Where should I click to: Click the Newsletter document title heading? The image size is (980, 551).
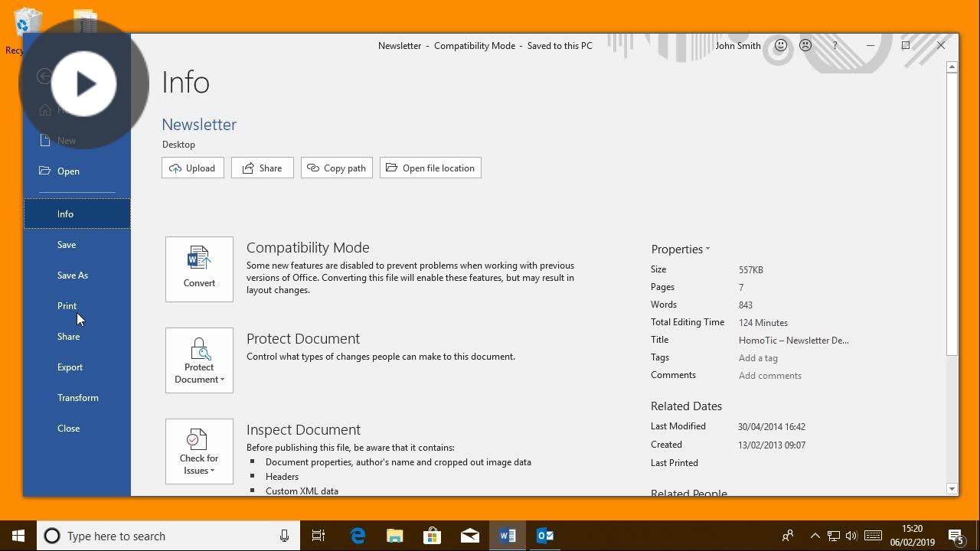tap(199, 125)
